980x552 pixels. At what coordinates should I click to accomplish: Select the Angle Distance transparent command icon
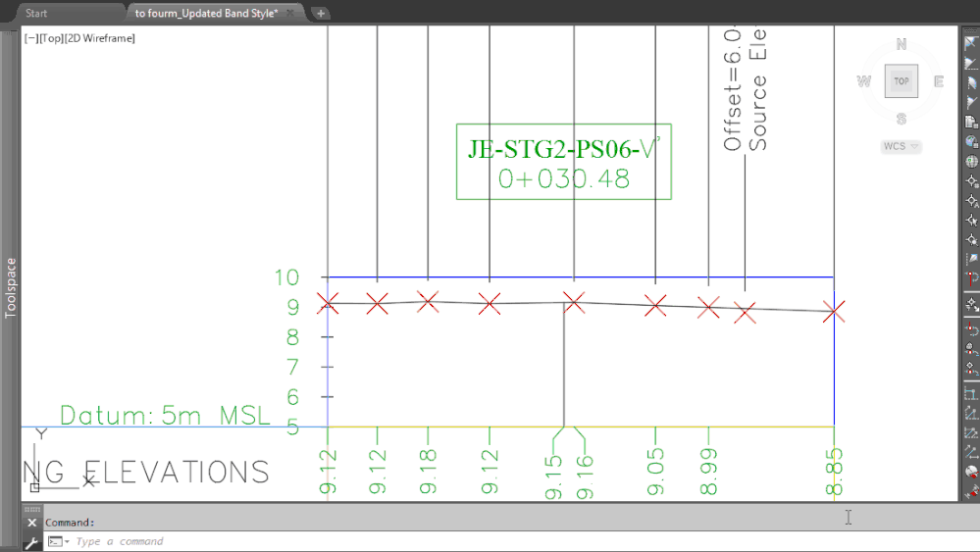coord(971,43)
